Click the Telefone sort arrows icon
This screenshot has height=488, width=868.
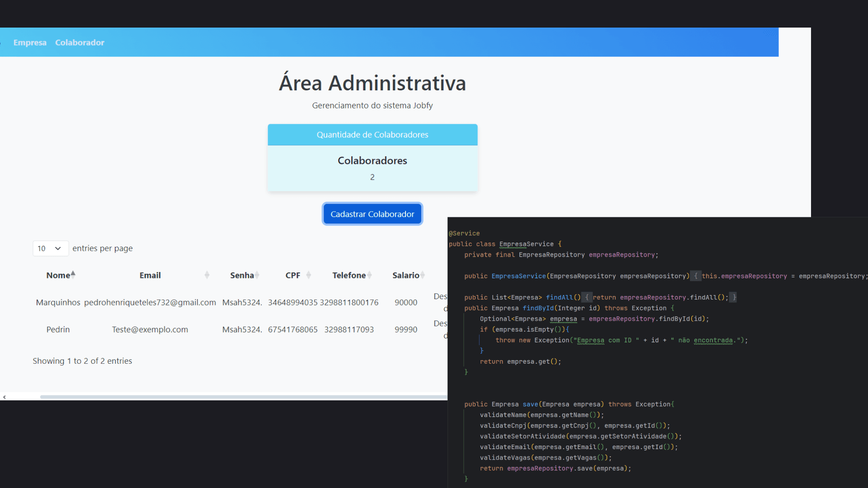point(369,275)
